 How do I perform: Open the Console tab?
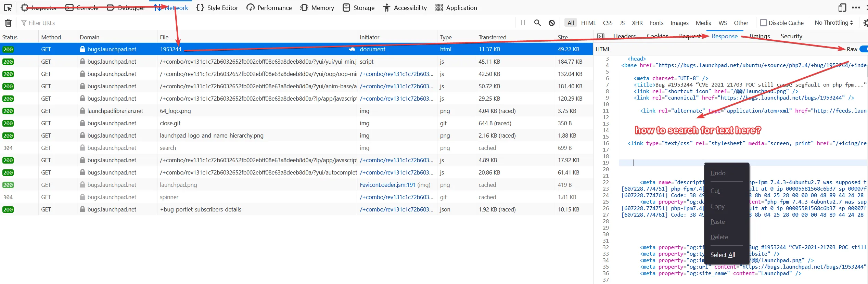click(x=82, y=8)
